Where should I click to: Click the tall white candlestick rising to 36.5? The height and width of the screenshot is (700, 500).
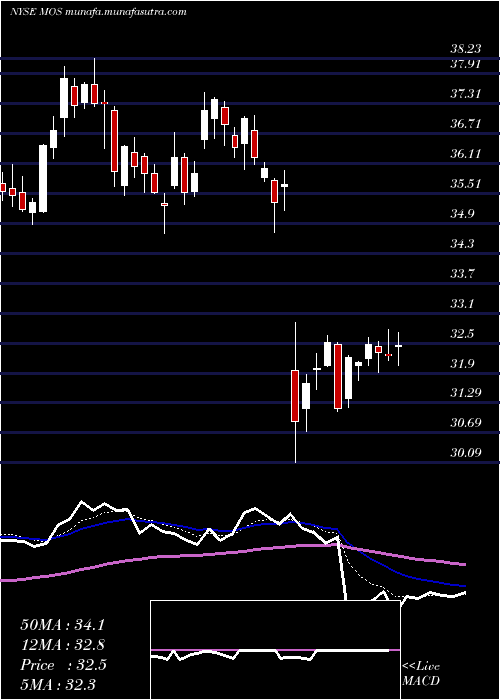43,178
